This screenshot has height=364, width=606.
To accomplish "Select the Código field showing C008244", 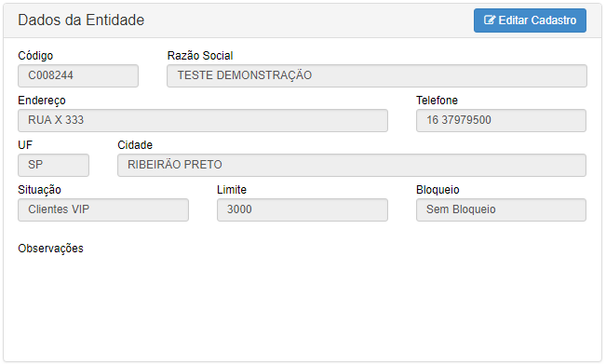I will click(x=78, y=75).
